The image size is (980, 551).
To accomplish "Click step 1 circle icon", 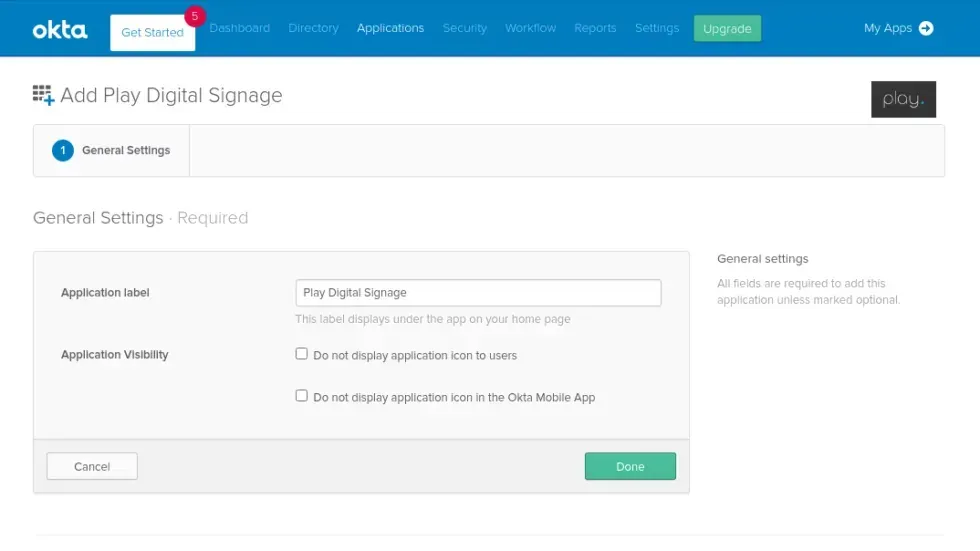I will point(62,151).
